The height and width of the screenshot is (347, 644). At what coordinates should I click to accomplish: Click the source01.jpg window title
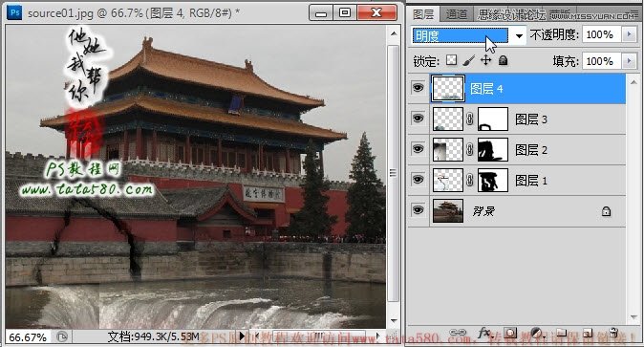(134, 12)
